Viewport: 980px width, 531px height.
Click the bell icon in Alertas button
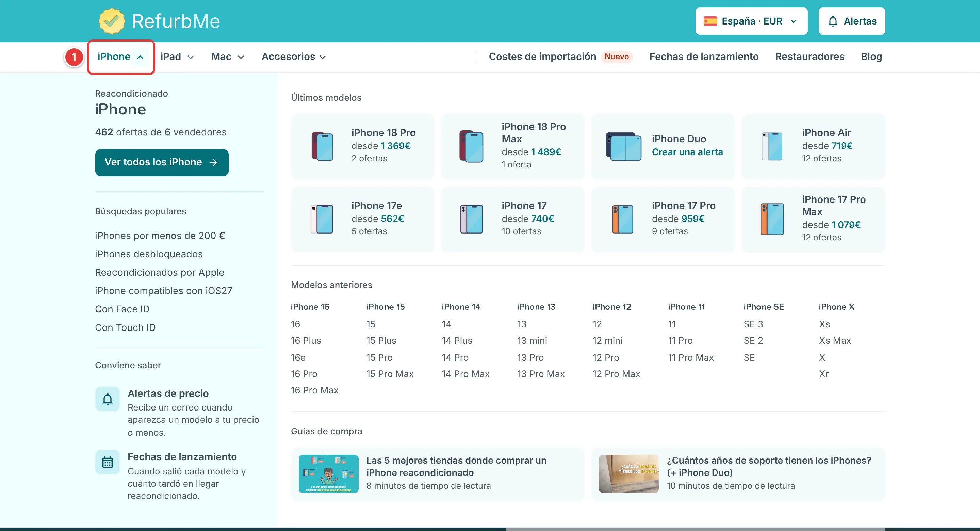pos(833,21)
